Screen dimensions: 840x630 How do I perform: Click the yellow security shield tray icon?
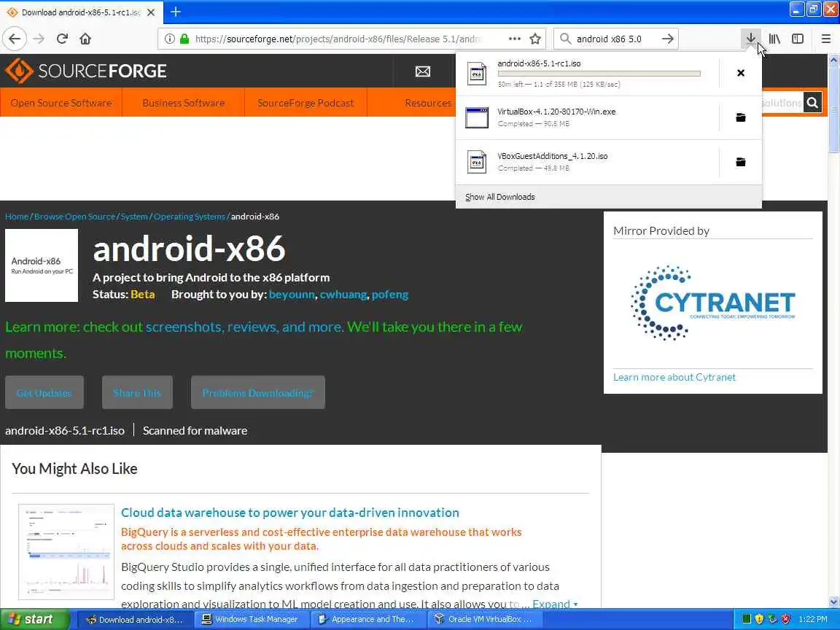click(759, 619)
